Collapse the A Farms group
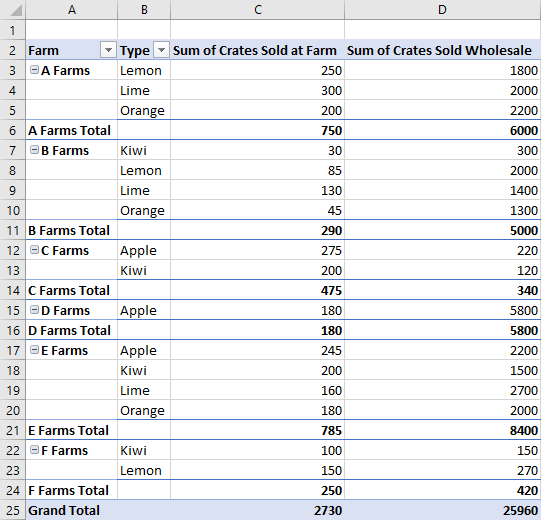The width and height of the screenshot is (541, 520). pyautogui.click(x=34, y=70)
